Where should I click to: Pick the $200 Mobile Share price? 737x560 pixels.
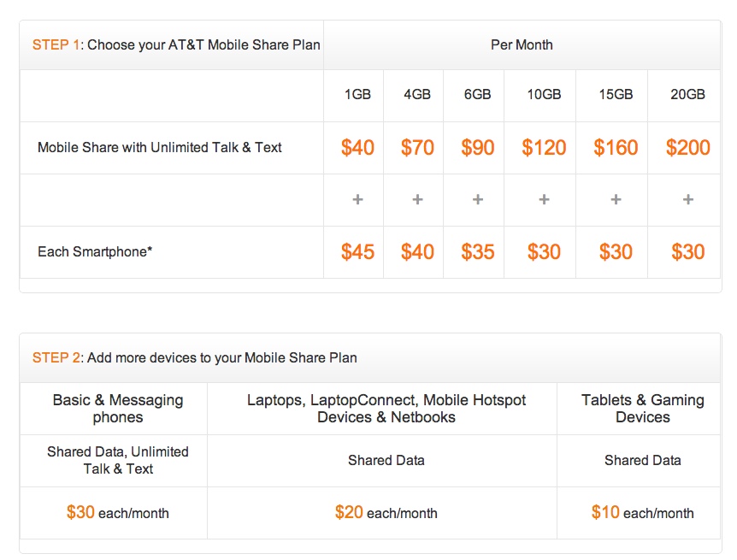[x=688, y=147]
